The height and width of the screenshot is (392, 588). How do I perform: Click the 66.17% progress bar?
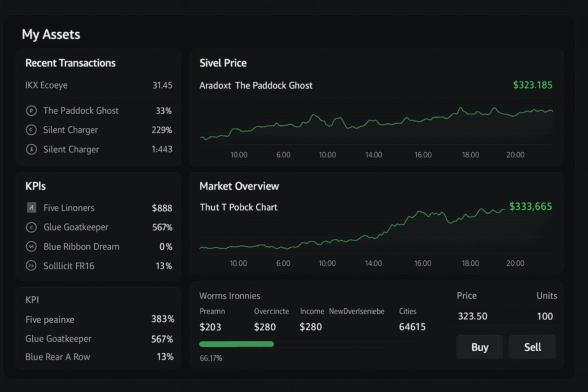click(236, 344)
